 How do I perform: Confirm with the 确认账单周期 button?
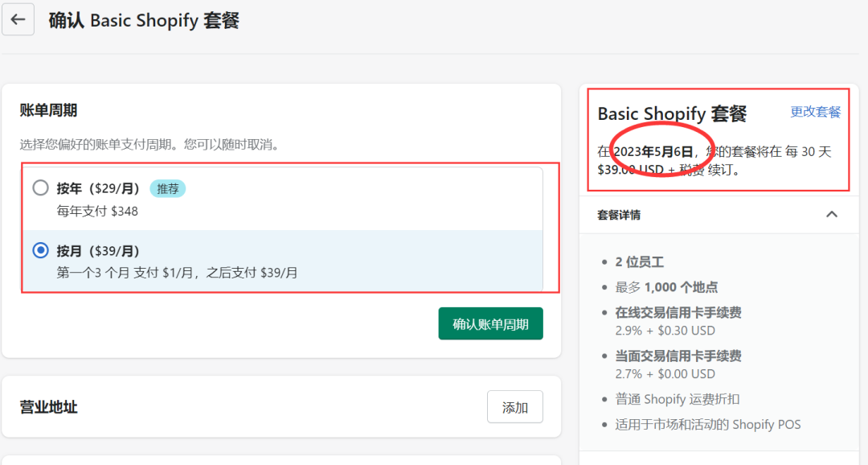click(x=490, y=323)
